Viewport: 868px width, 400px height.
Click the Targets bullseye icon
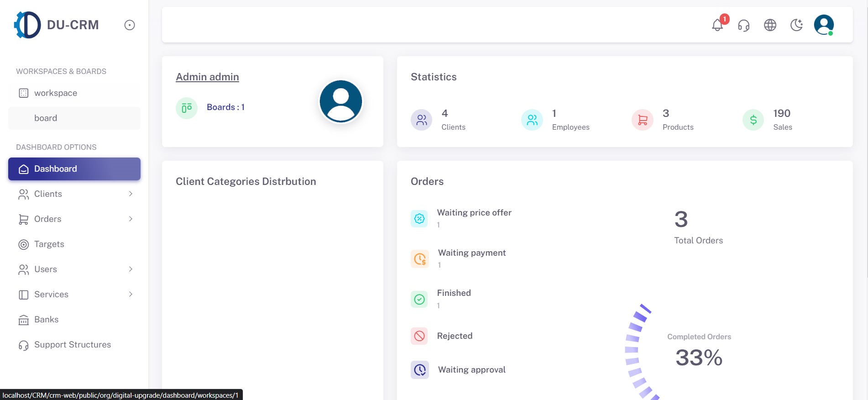click(x=23, y=245)
